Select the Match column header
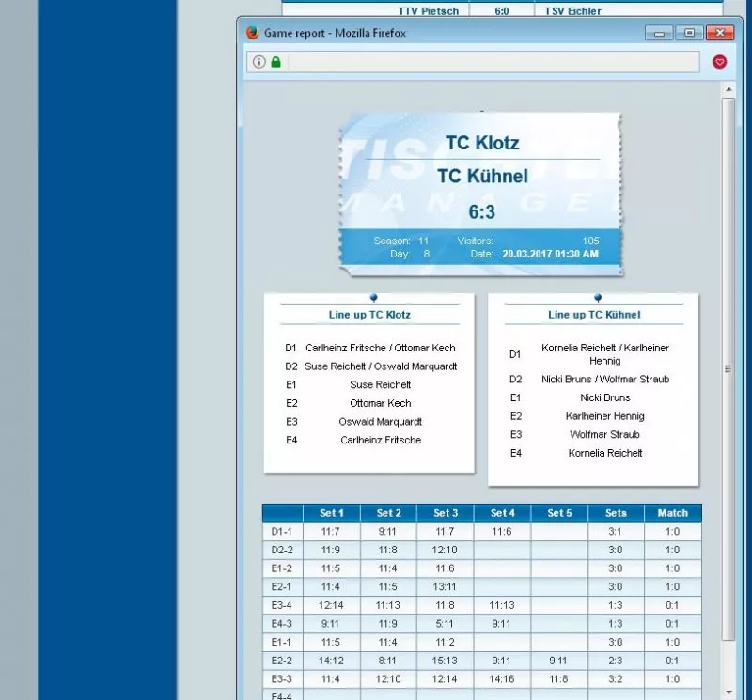The image size is (752, 700). [x=672, y=513]
